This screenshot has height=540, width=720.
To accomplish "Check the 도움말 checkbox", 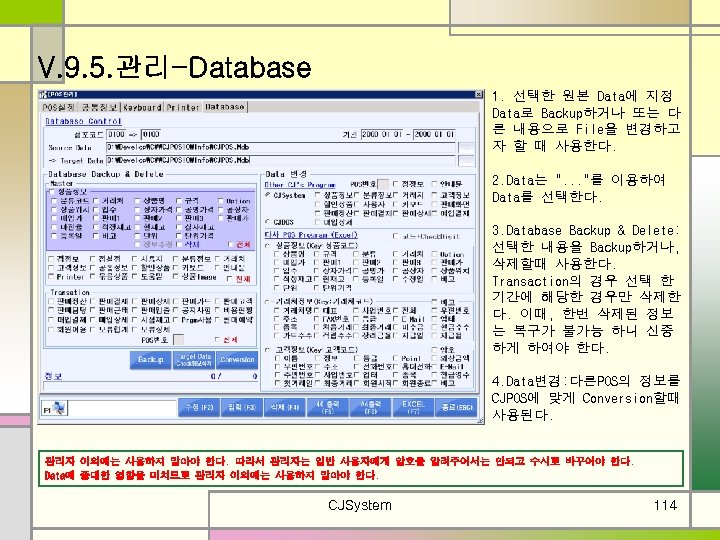I will (x=135, y=276).
